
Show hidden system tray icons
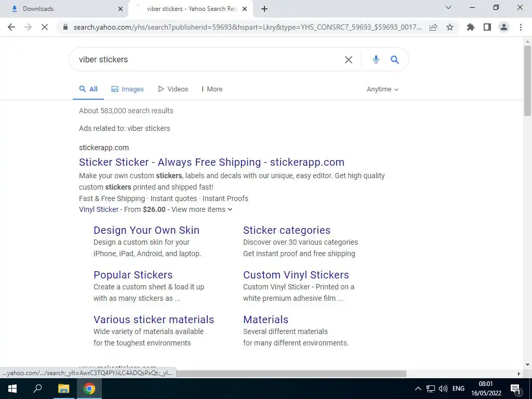pos(418,389)
